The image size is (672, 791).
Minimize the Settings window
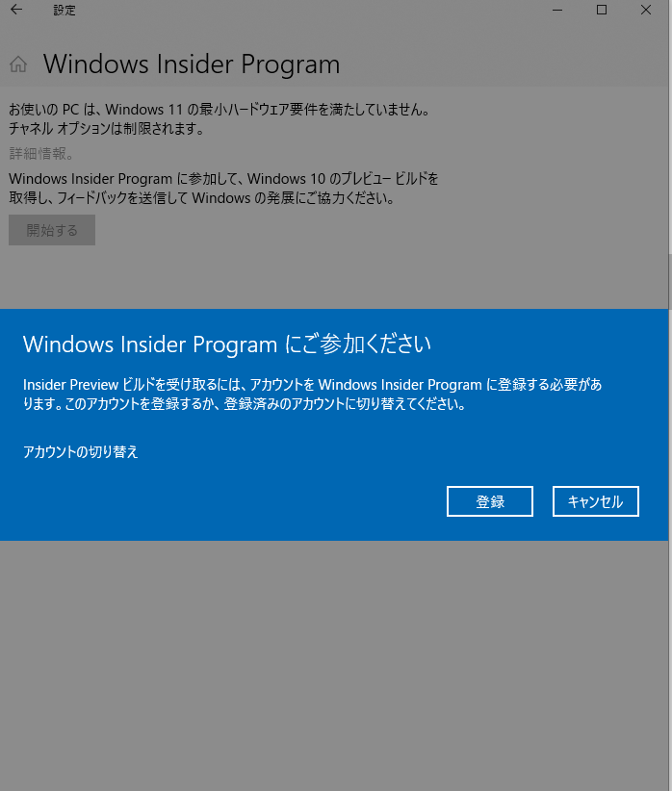tap(557, 10)
